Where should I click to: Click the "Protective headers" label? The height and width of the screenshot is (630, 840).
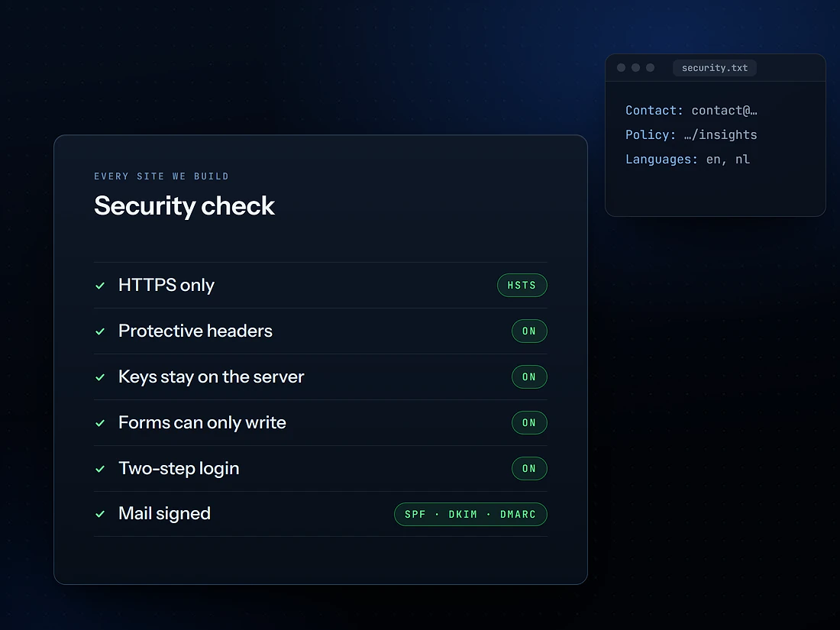pyautogui.click(x=195, y=331)
